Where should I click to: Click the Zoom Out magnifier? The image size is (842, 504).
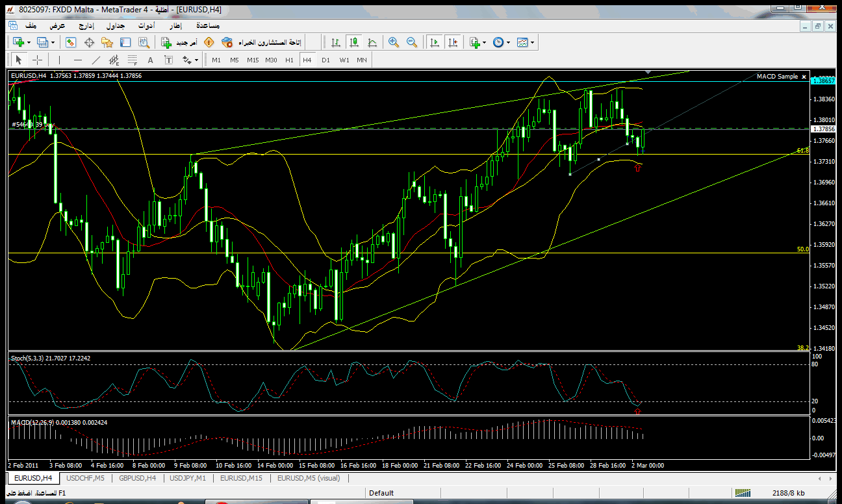point(411,42)
